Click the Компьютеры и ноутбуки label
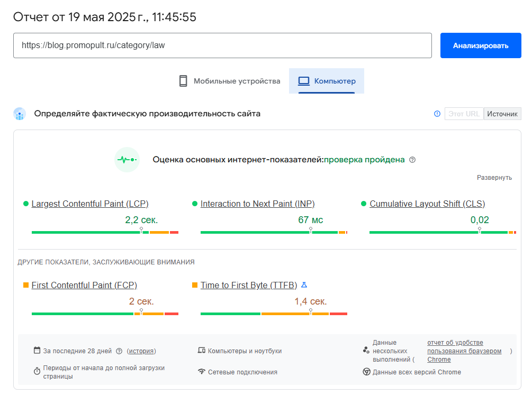532x395 pixels. 245,351
